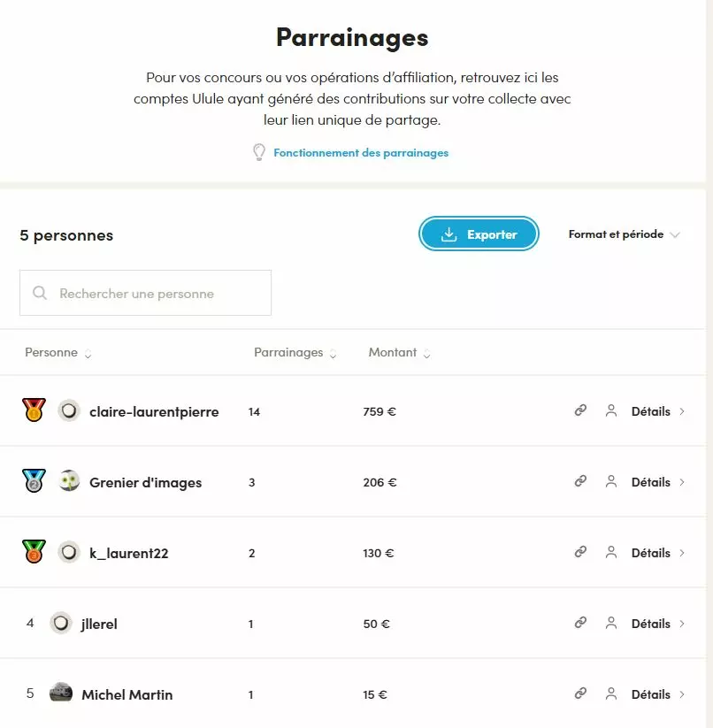Open Fonctionnement des parrainages link
This screenshot has width=713, height=728.
[x=361, y=153]
